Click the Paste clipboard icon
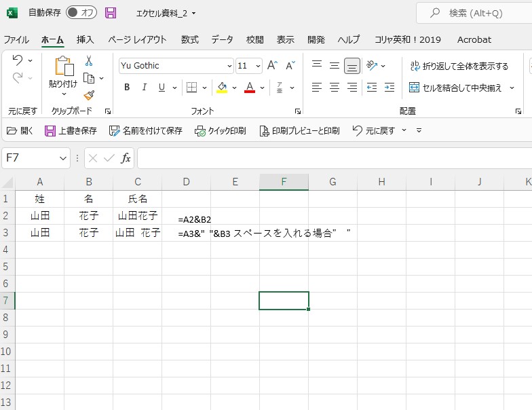532x410 pixels. [64, 65]
